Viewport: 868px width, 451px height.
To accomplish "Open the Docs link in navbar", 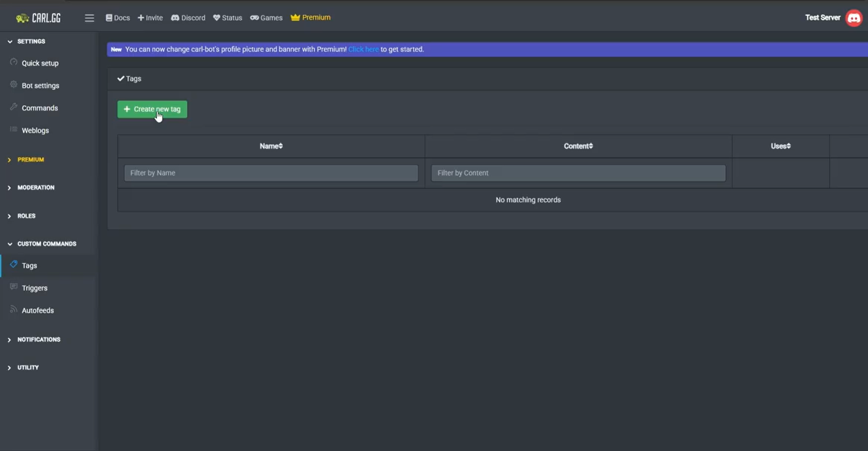I will coord(118,18).
